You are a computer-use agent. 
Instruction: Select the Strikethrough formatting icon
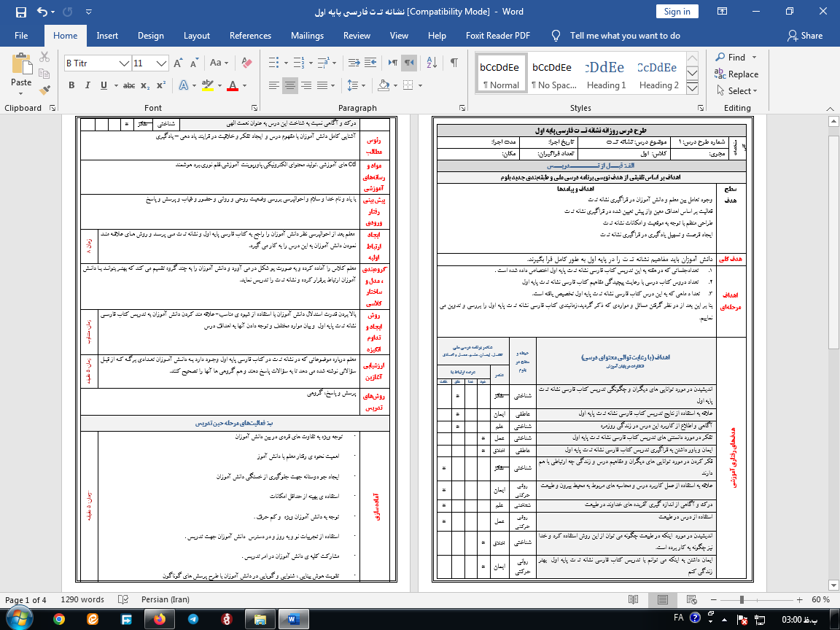129,85
